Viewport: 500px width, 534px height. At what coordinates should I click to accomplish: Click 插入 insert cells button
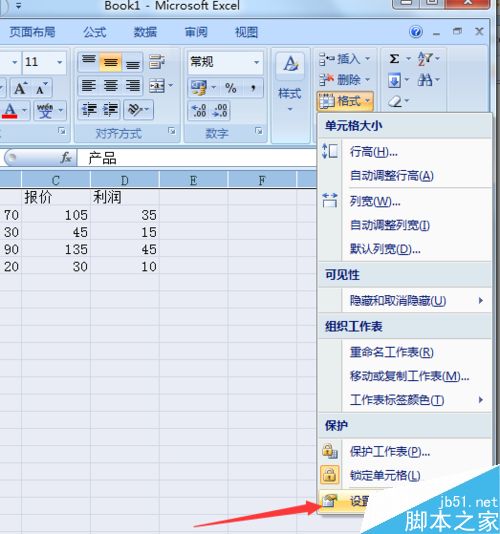pos(345,59)
